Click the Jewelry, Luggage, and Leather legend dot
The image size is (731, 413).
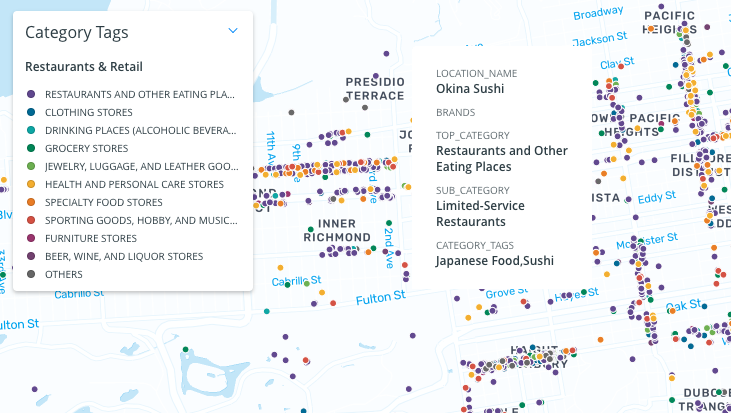click(x=32, y=166)
